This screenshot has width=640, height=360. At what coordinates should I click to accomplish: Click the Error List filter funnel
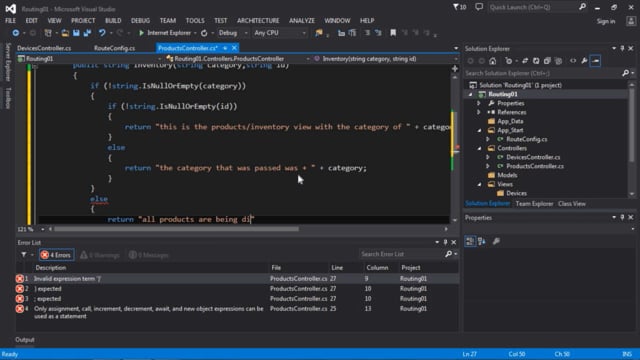click(x=24, y=255)
